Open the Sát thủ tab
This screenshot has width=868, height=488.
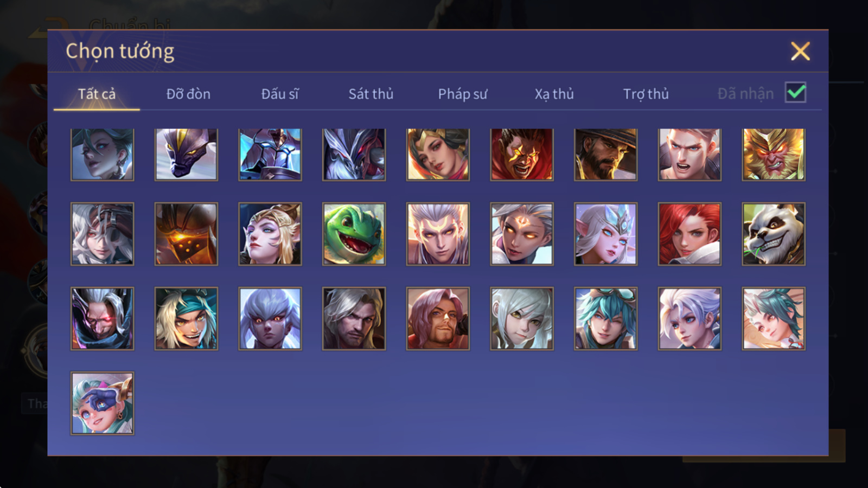pyautogui.click(x=371, y=94)
